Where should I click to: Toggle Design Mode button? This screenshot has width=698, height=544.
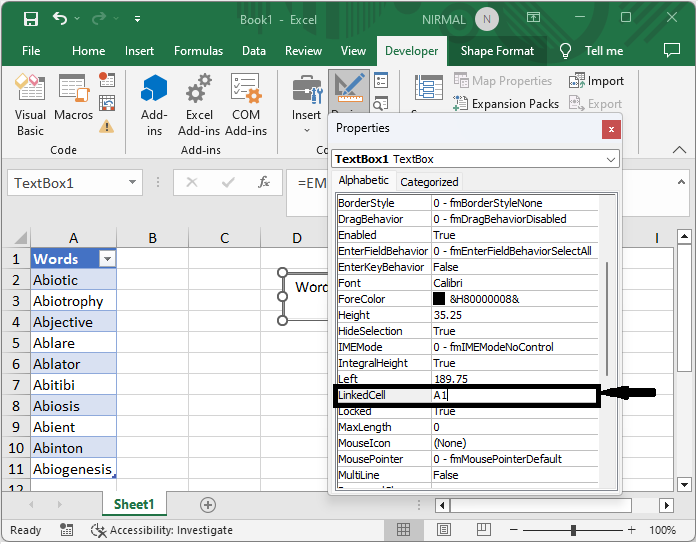(349, 92)
